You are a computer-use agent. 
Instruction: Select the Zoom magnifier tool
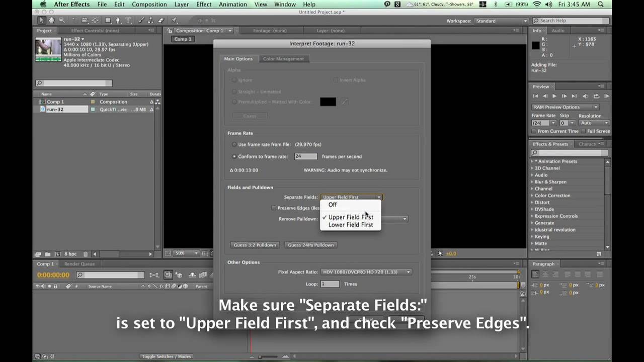click(62, 21)
